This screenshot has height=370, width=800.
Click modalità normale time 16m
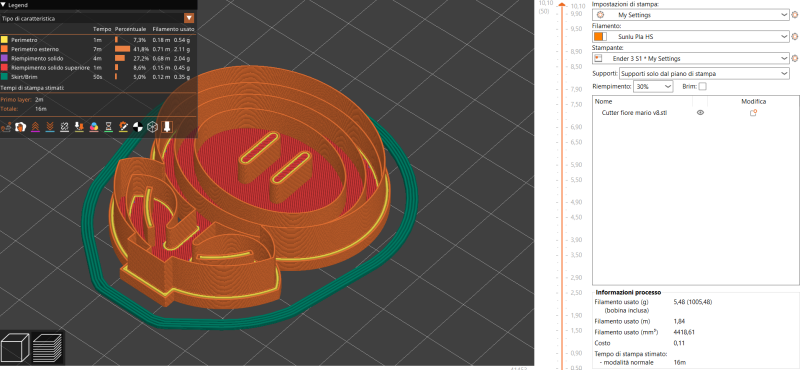(x=680, y=362)
